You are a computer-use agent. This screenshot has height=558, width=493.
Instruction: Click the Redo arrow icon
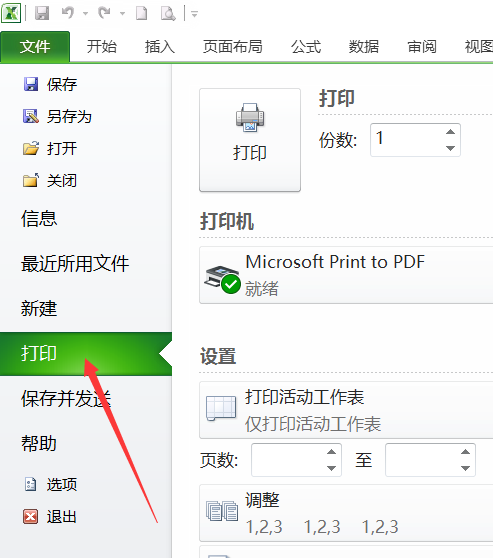104,13
